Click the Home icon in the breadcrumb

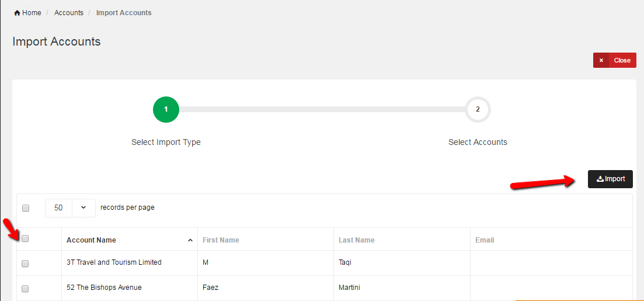(x=18, y=13)
